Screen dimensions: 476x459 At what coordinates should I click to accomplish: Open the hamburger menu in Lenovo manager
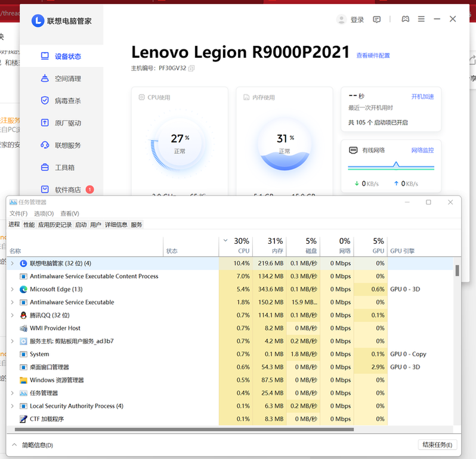(421, 20)
